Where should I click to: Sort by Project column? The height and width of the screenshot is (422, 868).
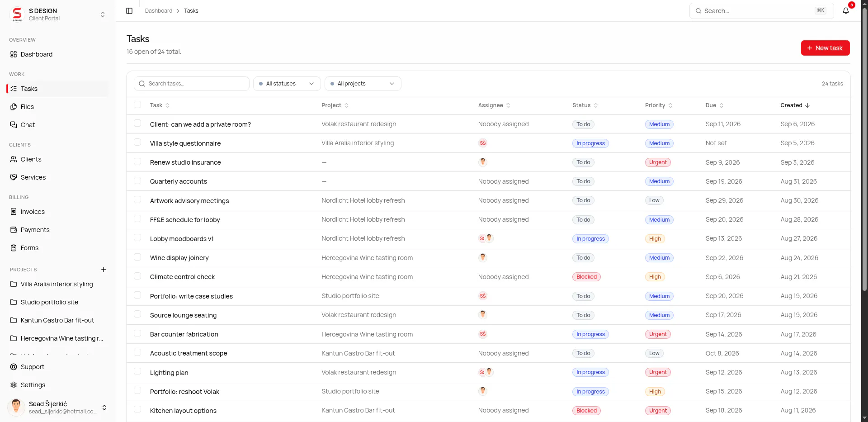coord(335,105)
